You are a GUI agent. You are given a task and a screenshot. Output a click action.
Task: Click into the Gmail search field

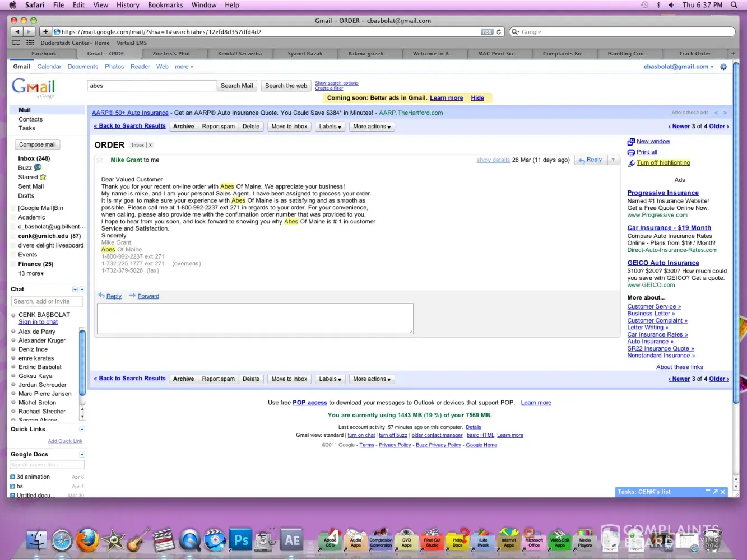[152, 86]
